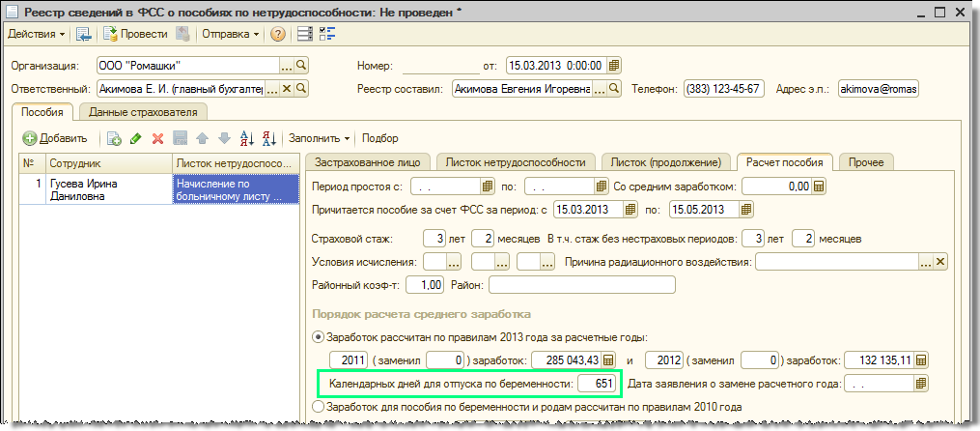The height and width of the screenshot is (431, 980).
Task: Select radio Заработок по правилам 2010 года
Action: click(x=318, y=407)
